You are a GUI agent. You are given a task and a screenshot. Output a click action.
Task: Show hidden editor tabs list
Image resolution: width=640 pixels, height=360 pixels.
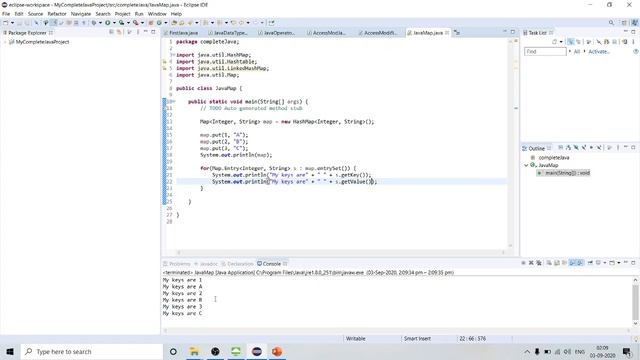[457, 32]
